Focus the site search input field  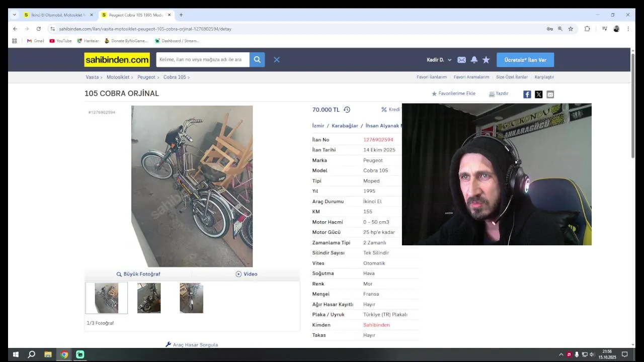tap(203, 60)
